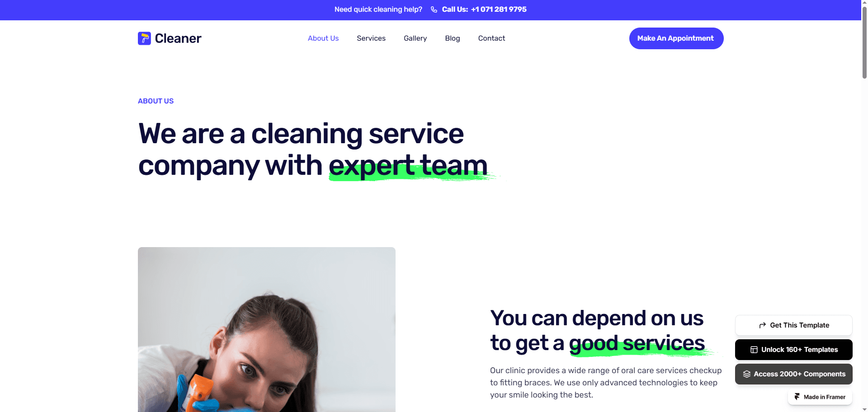Navigate to the Blog page

(453, 38)
